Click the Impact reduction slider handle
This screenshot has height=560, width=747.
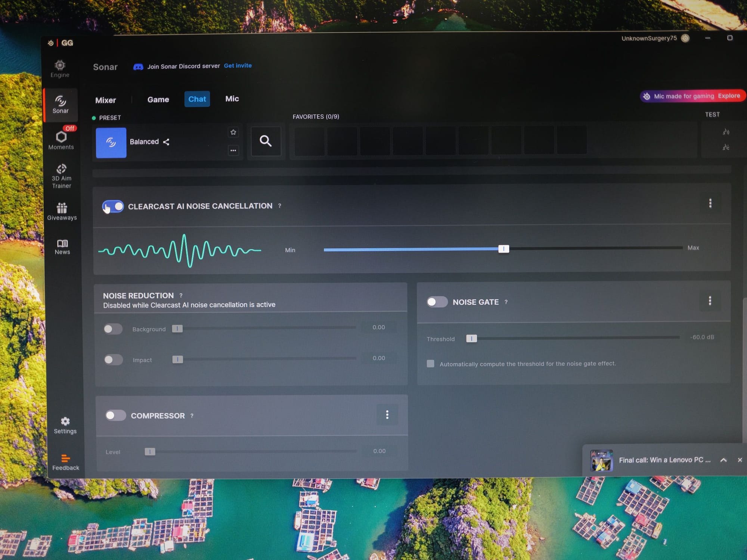[177, 359]
